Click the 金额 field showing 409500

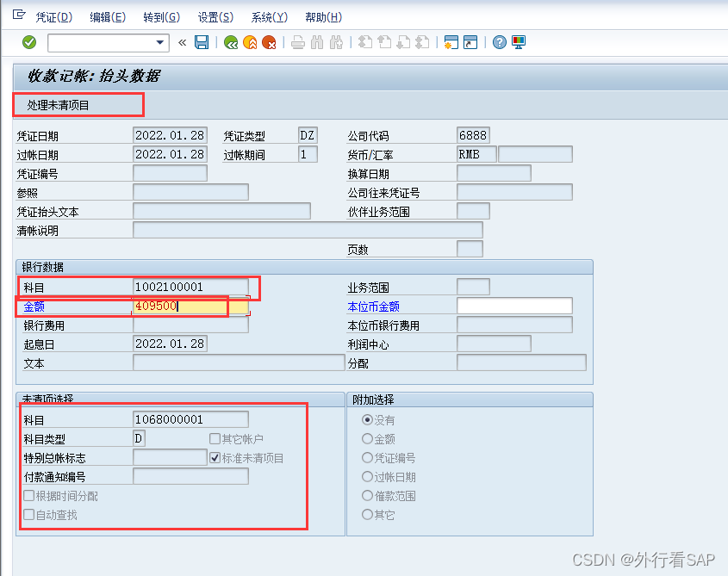[190, 307]
